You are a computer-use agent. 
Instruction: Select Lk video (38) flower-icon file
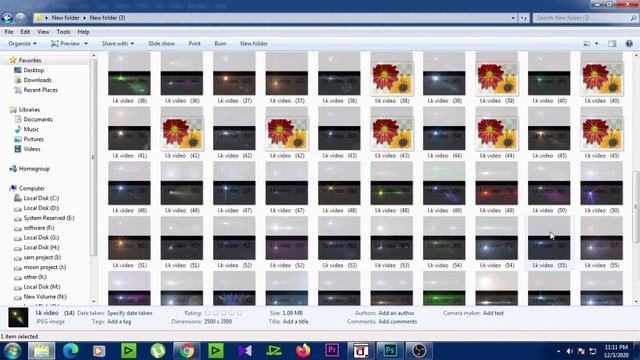point(391,78)
